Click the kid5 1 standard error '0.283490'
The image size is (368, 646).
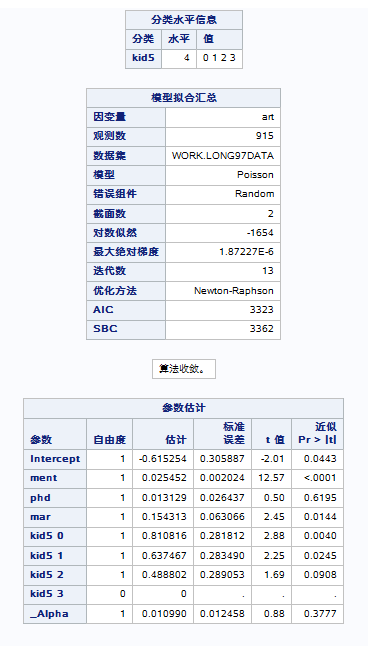click(x=222, y=556)
